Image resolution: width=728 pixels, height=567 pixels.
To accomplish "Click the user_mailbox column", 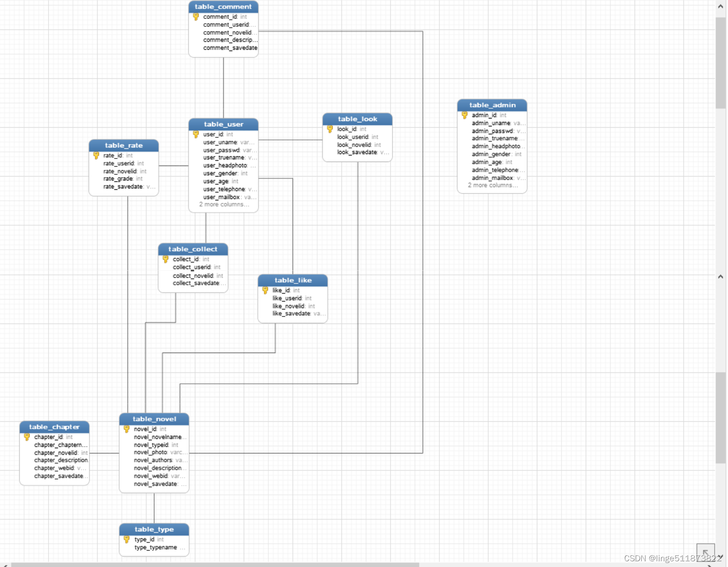I will [229, 197].
